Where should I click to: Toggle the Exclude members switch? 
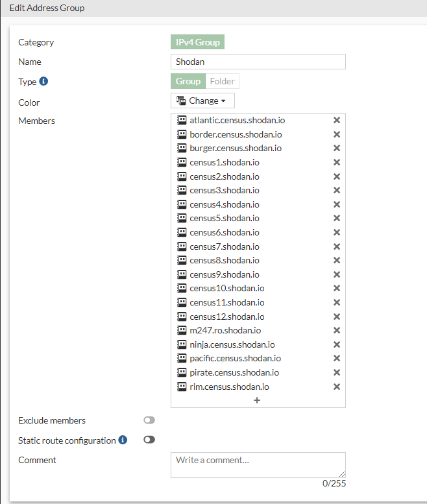(x=149, y=420)
